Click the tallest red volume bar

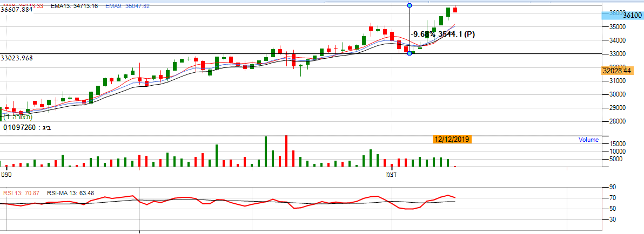(x=286, y=152)
